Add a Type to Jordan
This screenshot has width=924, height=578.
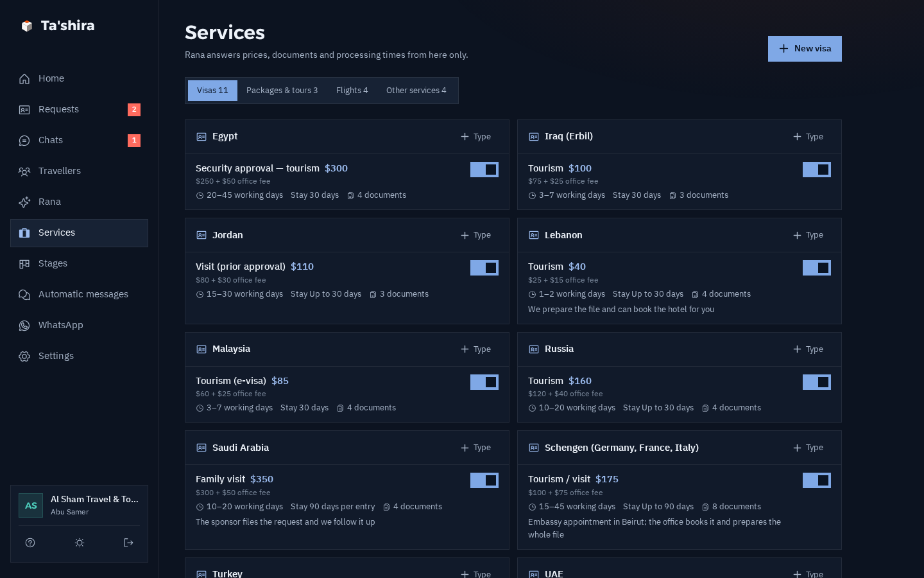(x=476, y=235)
